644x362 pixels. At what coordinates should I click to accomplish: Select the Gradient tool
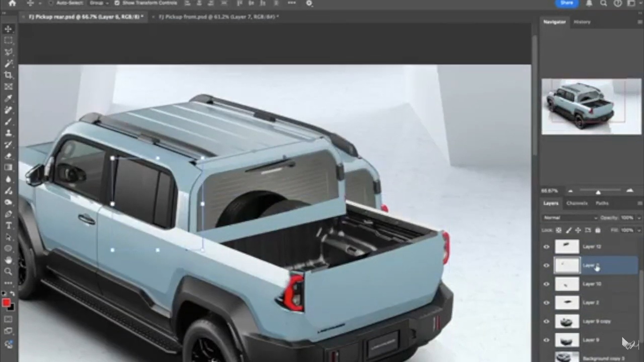click(x=8, y=167)
